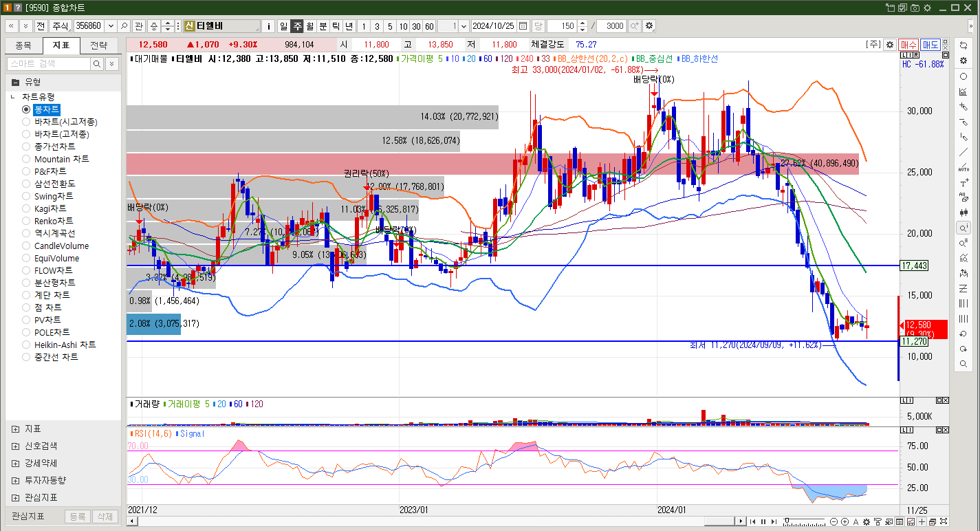Screen dimensions: 980x531
Task: Click the bottom toolbar gear icon
Action: coord(867,521)
